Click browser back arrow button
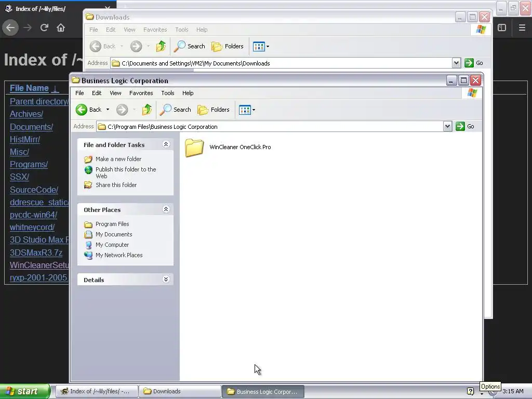 point(10,28)
